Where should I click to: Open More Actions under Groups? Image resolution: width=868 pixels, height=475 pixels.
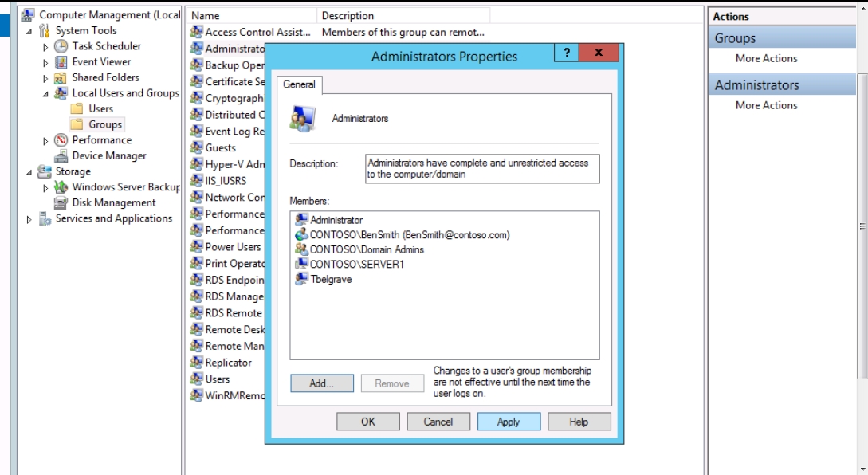(x=766, y=58)
